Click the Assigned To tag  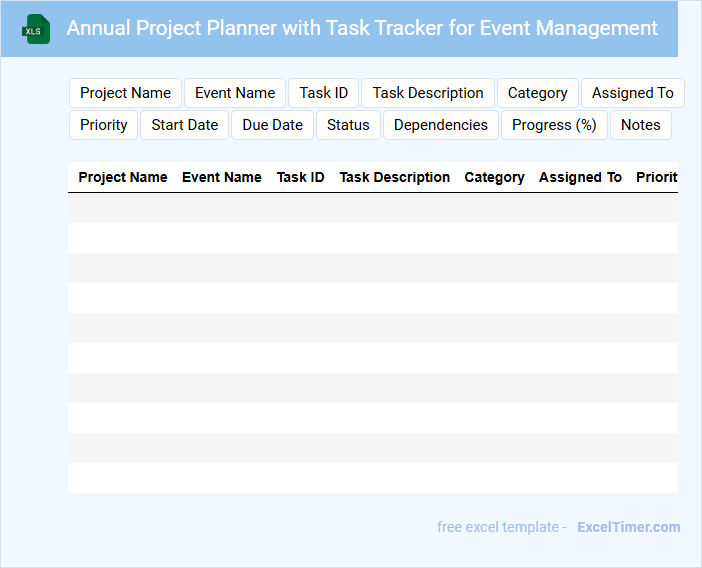click(632, 93)
